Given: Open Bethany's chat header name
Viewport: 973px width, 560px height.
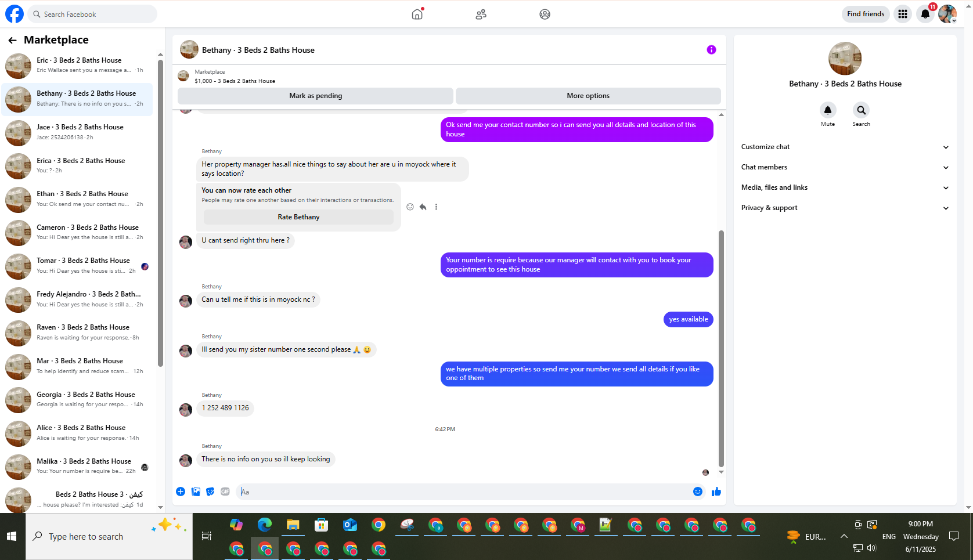Looking at the screenshot, I should click(258, 50).
